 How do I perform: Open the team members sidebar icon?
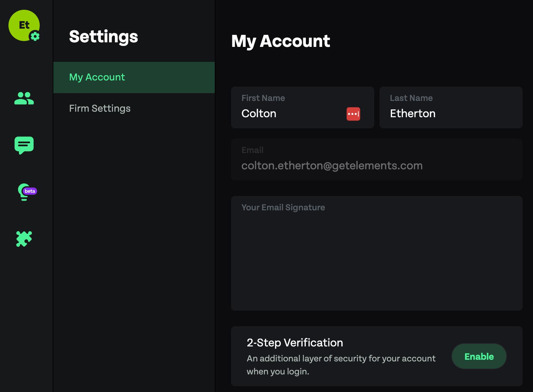point(24,98)
